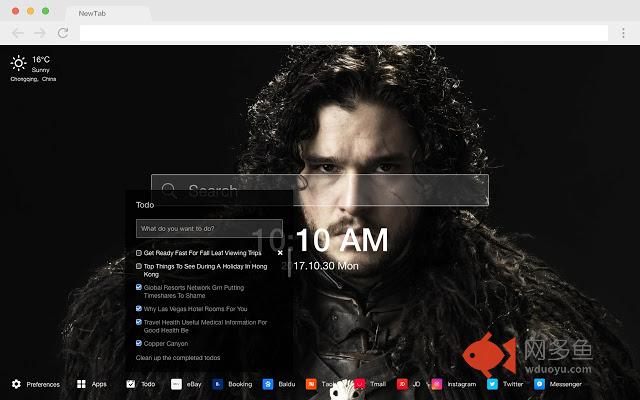Image resolution: width=640 pixels, height=400 pixels.
Task: Open the Messenger shortcut icon
Action: click(x=539, y=384)
